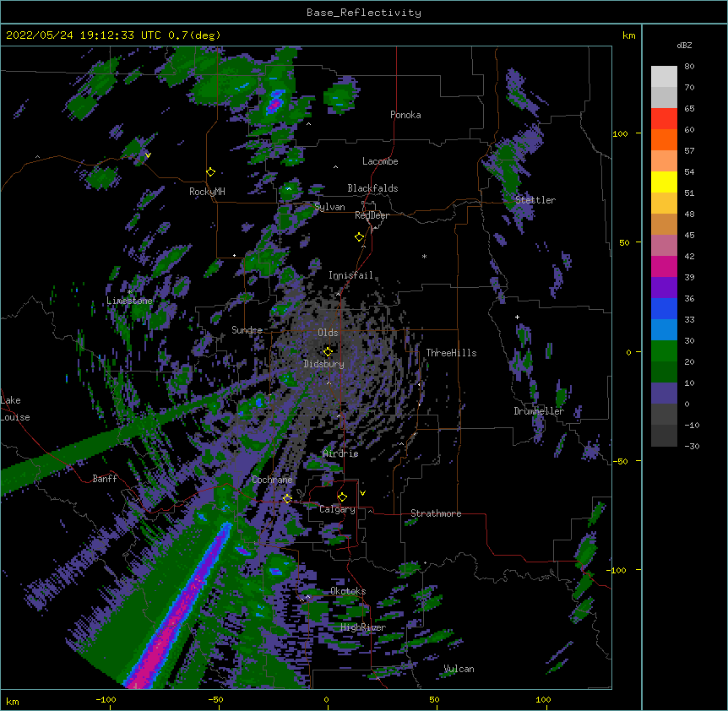Click the Calgary city label

tap(337, 509)
